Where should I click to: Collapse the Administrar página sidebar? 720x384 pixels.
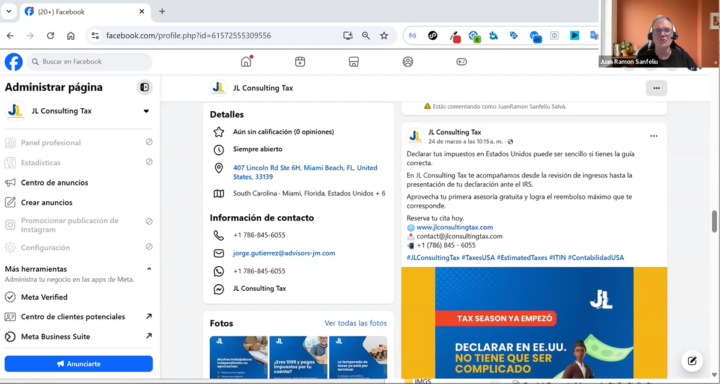pos(145,87)
